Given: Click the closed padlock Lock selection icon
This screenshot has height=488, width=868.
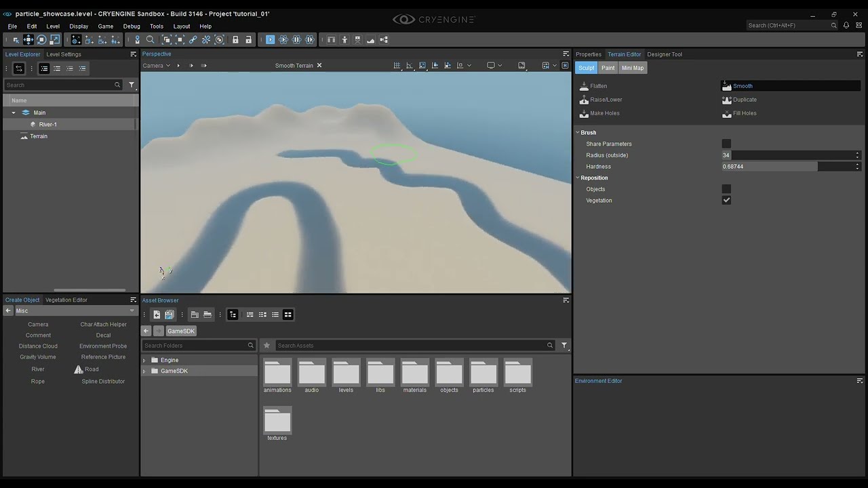Looking at the screenshot, I should click(x=235, y=40).
